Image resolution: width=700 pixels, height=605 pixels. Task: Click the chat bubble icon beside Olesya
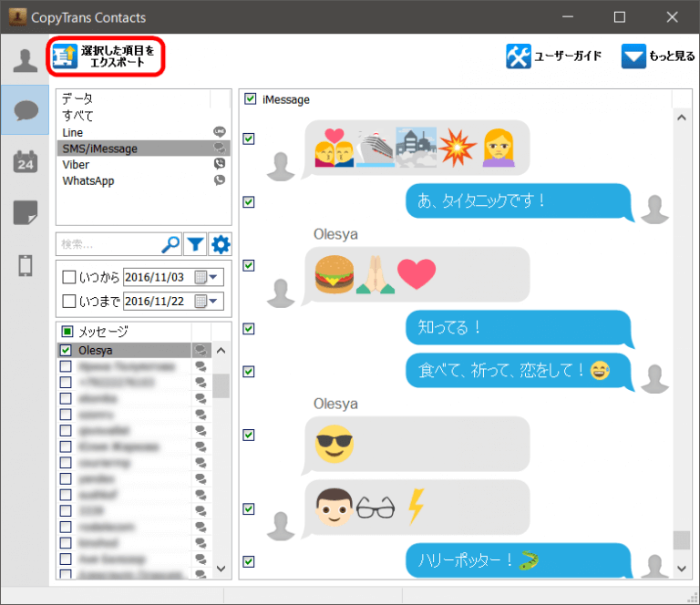(x=201, y=350)
